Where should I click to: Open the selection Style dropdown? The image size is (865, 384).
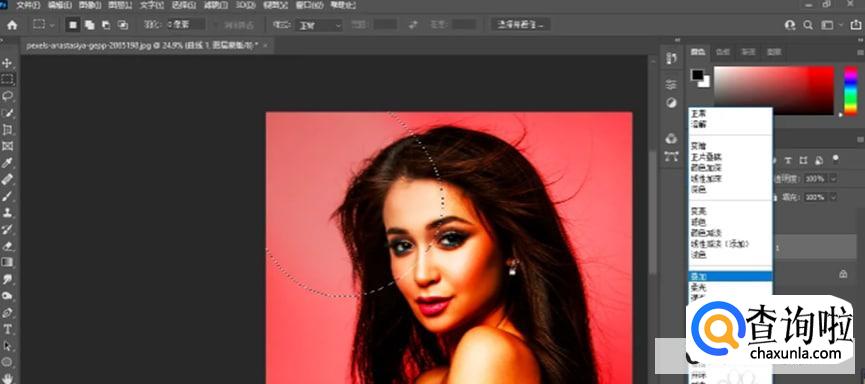(x=319, y=25)
